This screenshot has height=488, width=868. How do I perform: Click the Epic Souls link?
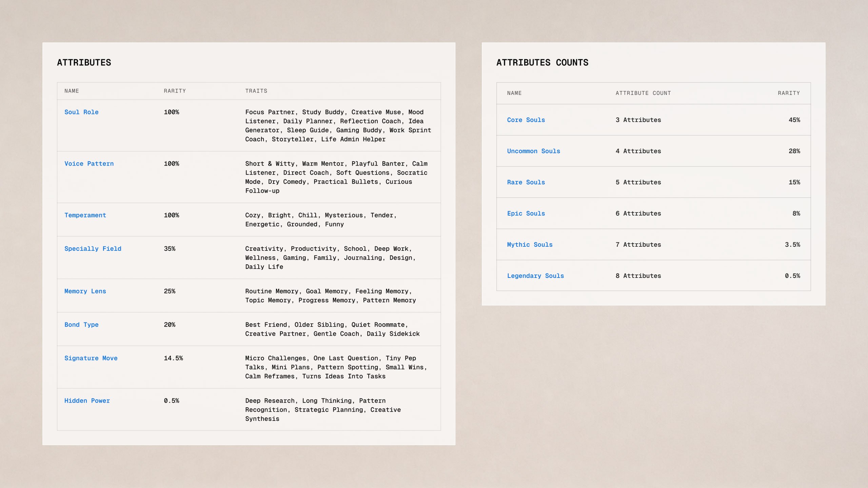pyautogui.click(x=526, y=213)
